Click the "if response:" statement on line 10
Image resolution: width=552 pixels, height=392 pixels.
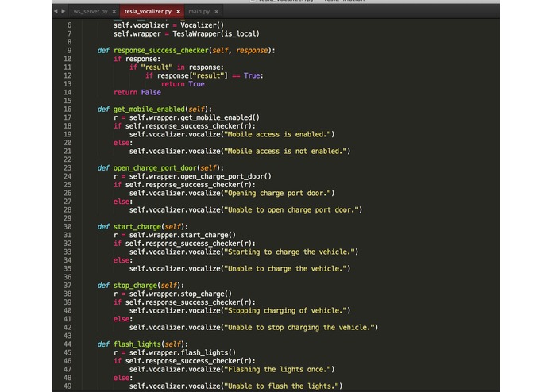click(x=137, y=59)
